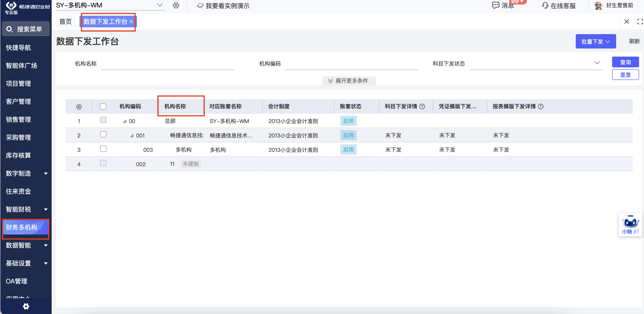The image size is (644, 314).
Task: Open the table column settings gear
Action: [79, 107]
